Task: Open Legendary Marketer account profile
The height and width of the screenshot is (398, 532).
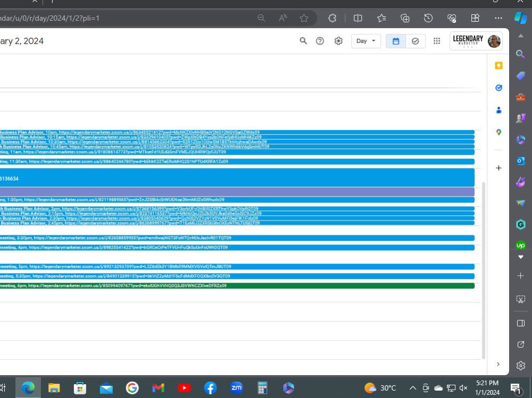Action: pos(476,41)
